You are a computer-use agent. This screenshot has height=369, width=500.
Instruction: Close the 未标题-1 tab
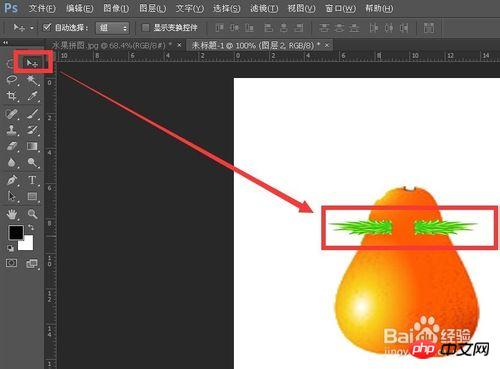click(x=327, y=45)
